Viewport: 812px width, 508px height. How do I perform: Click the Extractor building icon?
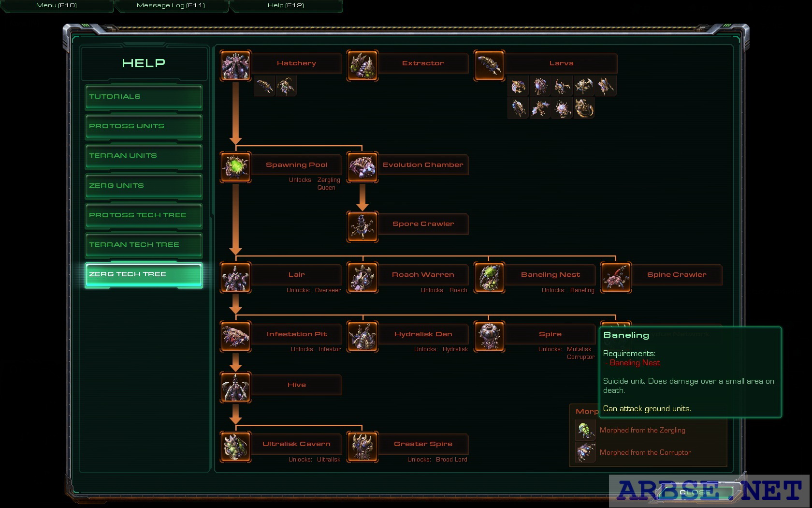click(362, 65)
